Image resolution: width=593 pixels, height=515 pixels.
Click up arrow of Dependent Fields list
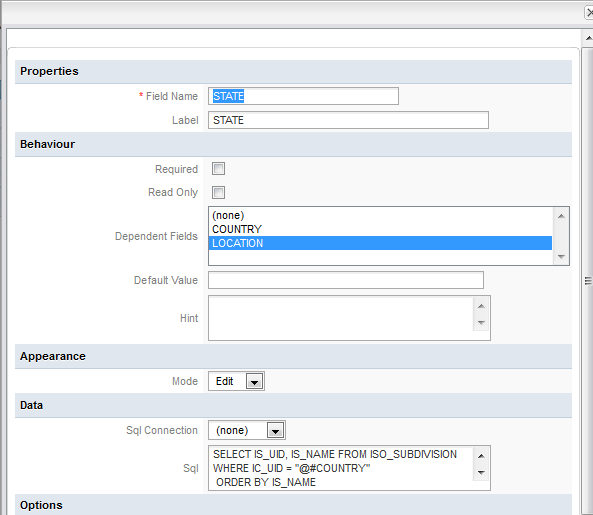pos(561,216)
